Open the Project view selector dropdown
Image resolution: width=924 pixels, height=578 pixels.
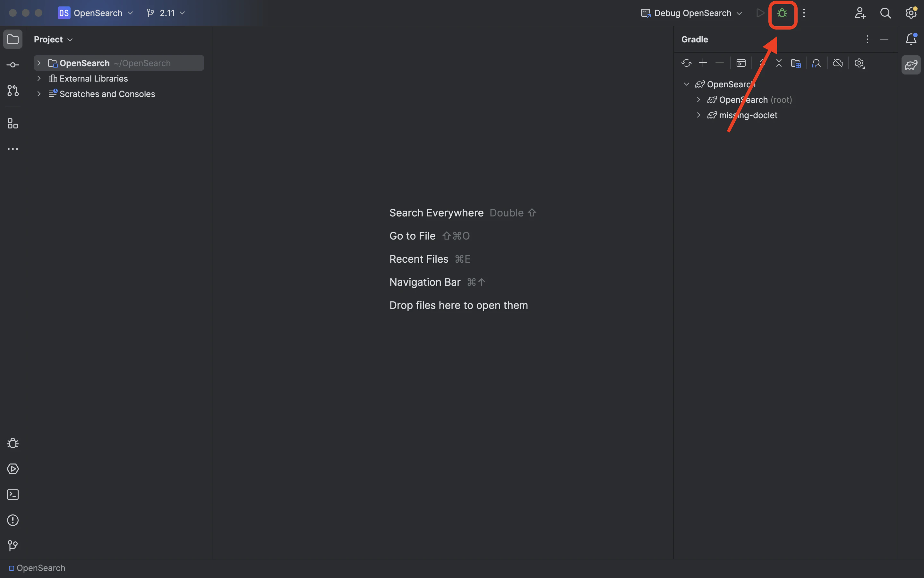[53, 39]
